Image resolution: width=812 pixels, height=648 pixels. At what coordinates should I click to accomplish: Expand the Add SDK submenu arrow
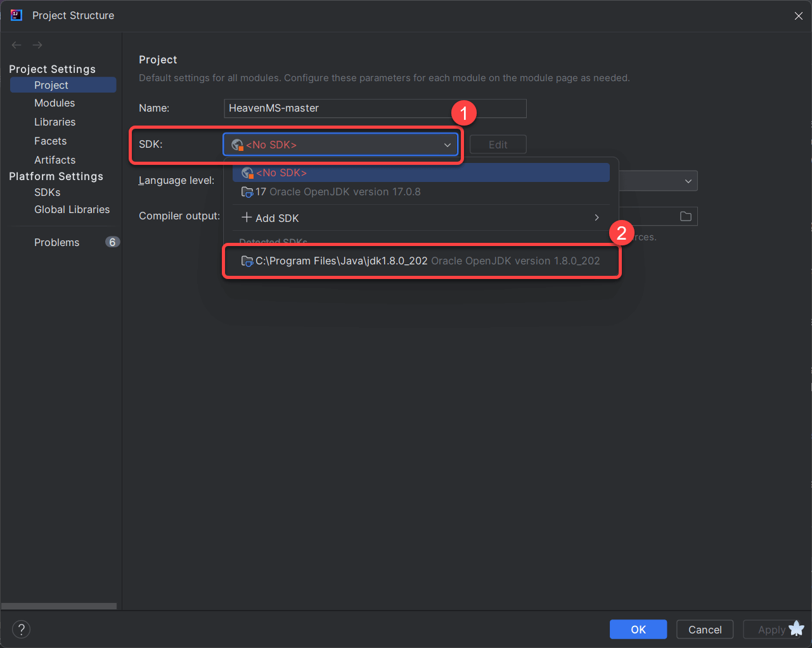click(596, 217)
